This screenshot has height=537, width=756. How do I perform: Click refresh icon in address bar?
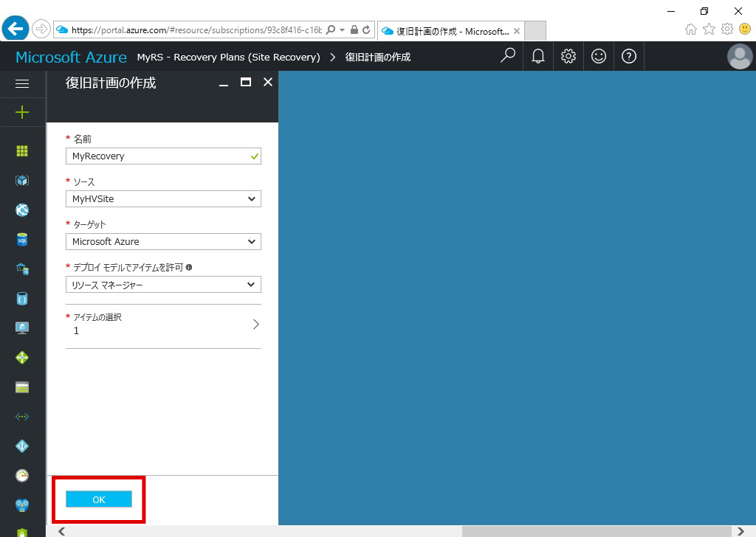[x=366, y=30]
